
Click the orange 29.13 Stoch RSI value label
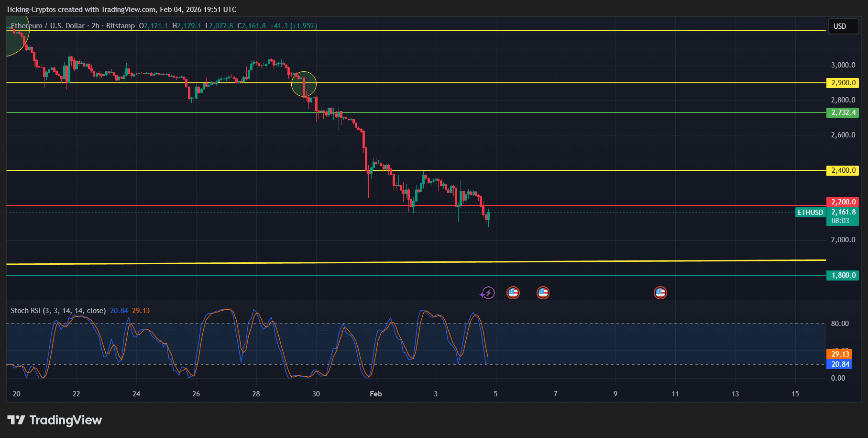click(841, 354)
